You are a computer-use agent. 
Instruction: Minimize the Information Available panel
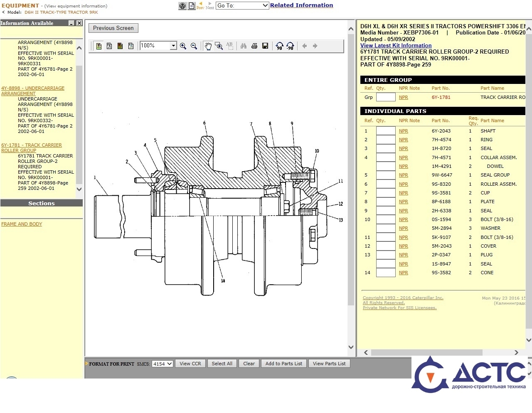click(x=71, y=23)
